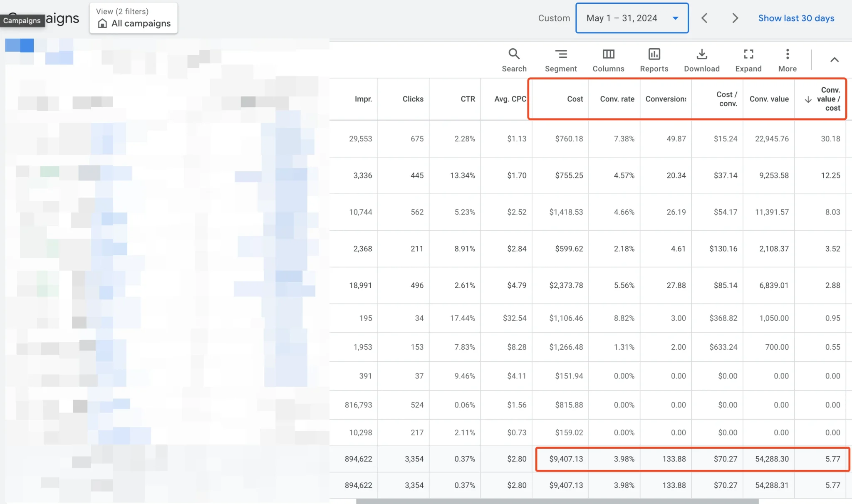This screenshot has height=504, width=852.
Task: Click the Avg. CPC column header
Action: [x=510, y=99]
